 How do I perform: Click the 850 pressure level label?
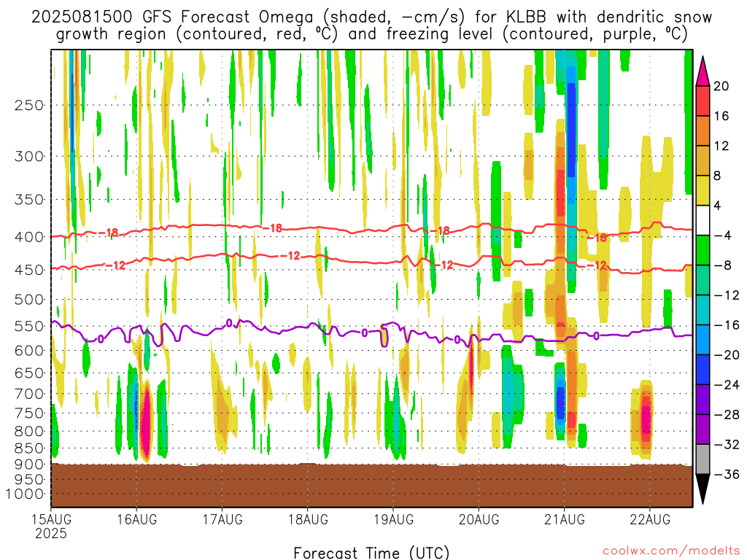coord(28,448)
